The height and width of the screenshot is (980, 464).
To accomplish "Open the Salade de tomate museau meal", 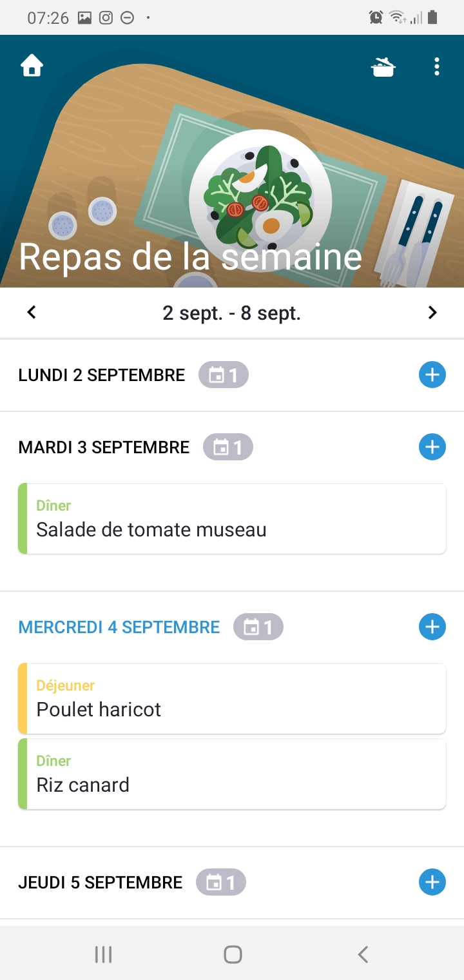I will [232, 519].
